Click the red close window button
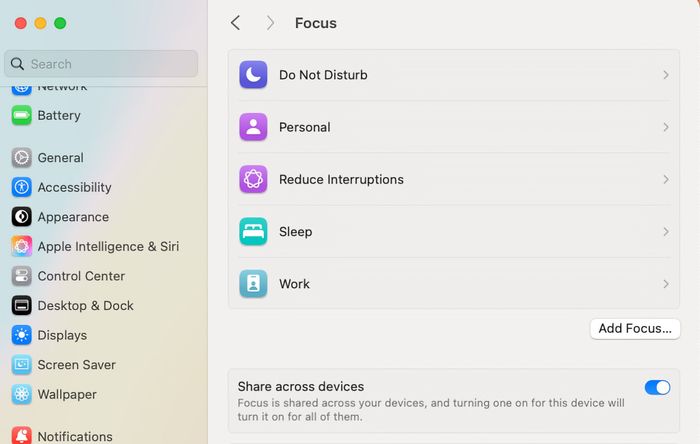 pyautogui.click(x=21, y=23)
